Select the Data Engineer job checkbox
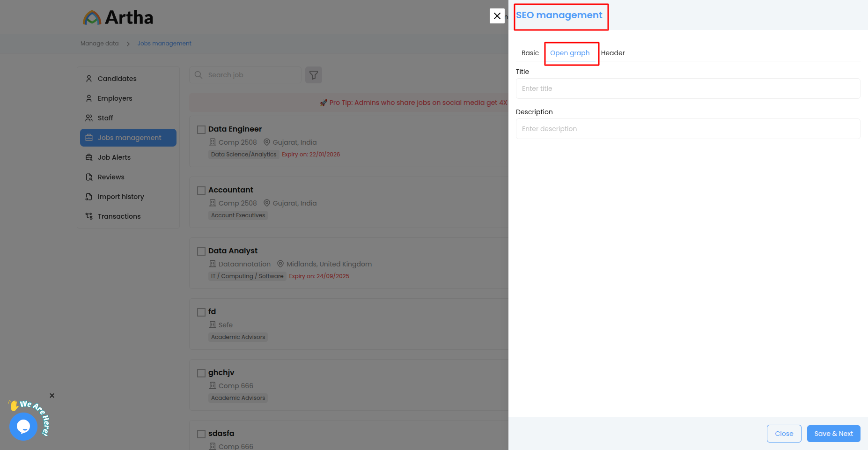 click(x=201, y=130)
